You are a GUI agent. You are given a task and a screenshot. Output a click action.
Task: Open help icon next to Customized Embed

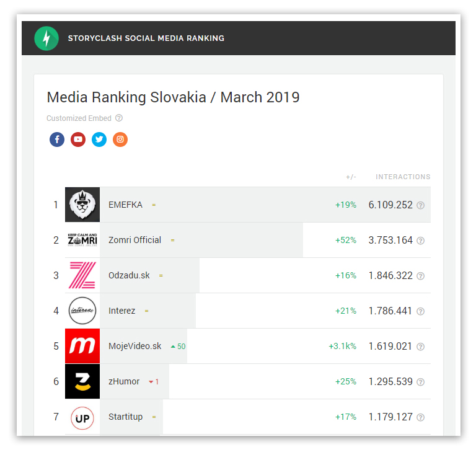coord(119,118)
